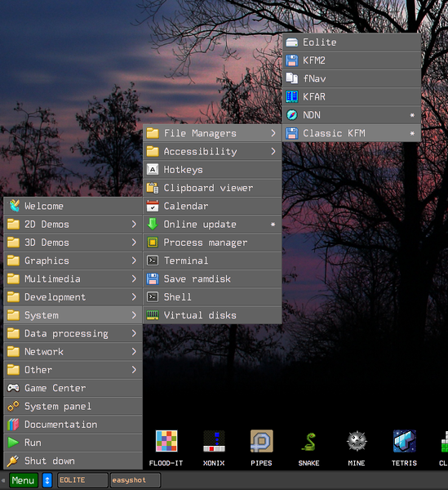Click the Hotkeys keyboard letter icon

pyautogui.click(x=153, y=170)
